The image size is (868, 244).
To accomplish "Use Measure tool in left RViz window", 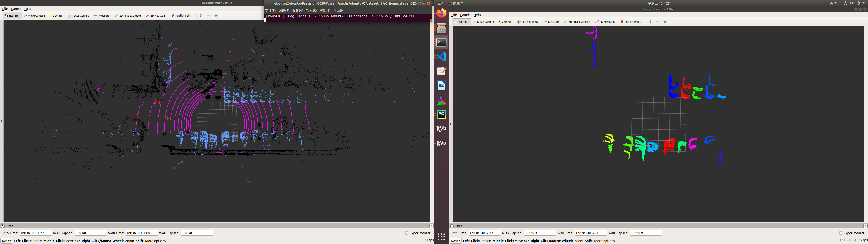I will pyautogui.click(x=102, y=16).
